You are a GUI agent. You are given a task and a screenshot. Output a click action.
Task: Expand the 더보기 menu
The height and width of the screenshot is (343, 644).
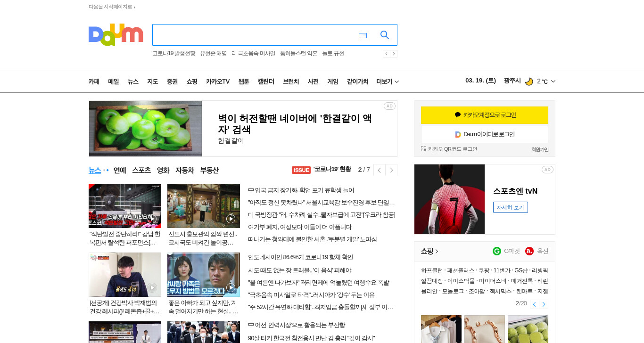click(x=388, y=82)
